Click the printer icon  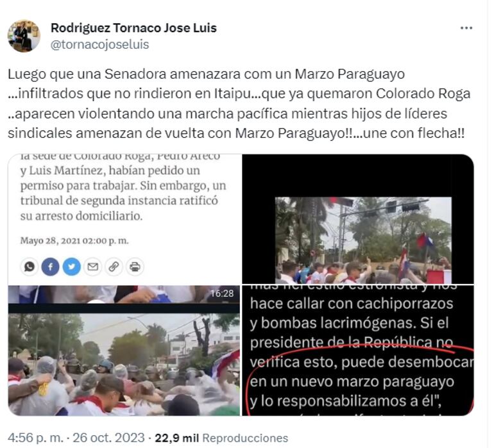[135, 267]
